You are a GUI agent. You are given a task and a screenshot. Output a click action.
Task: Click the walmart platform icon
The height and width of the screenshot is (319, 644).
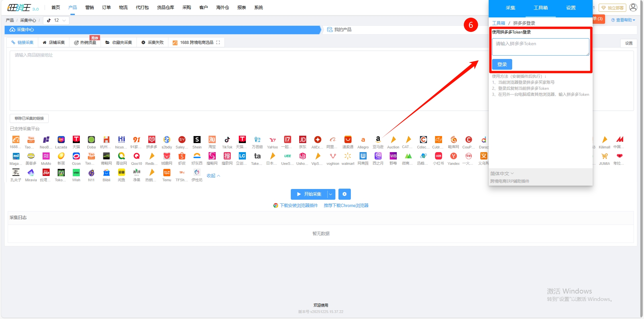(x=348, y=156)
